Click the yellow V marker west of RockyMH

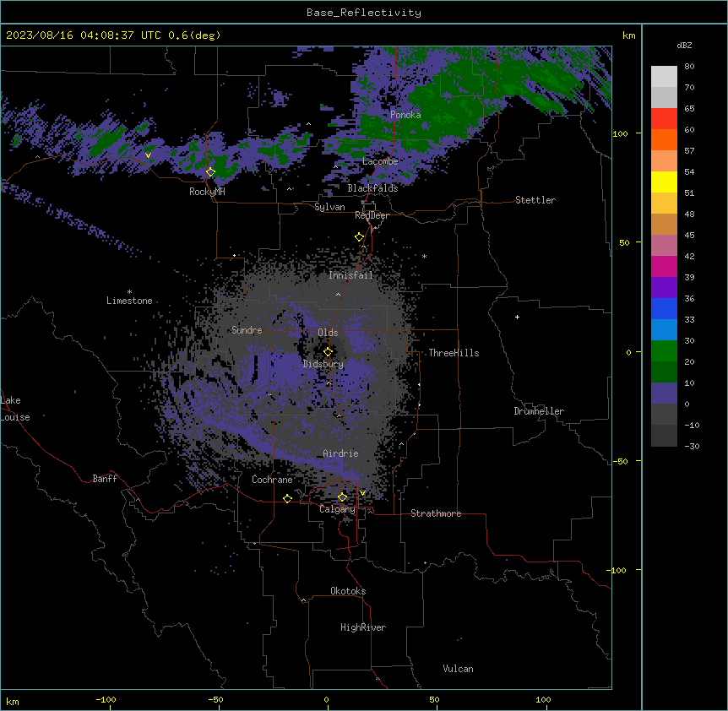[x=148, y=155]
